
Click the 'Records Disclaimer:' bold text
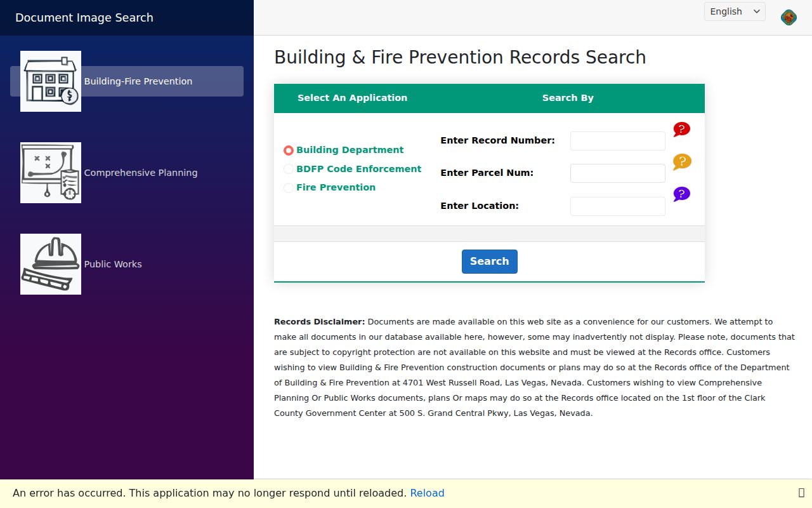(320, 322)
